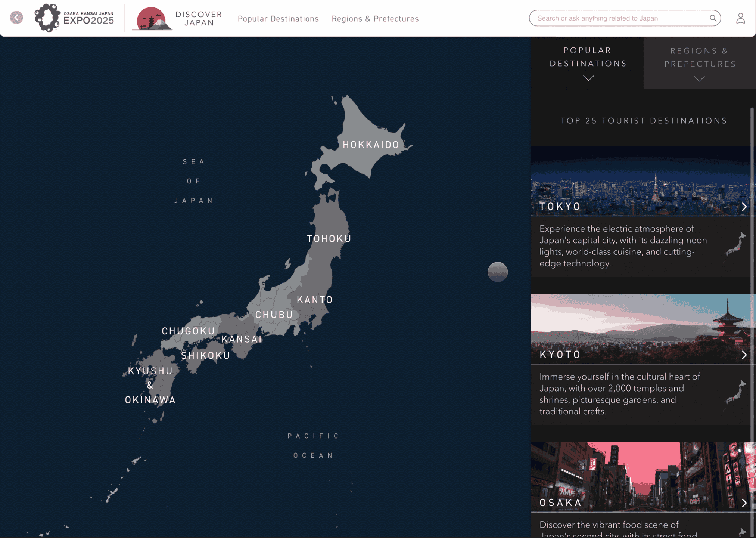Open Kyoto card arrow chevron
Image resolution: width=756 pixels, height=538 pixels.
tap(744, 355)
